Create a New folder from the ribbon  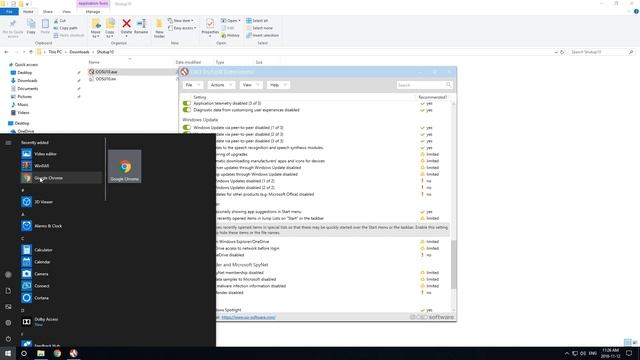tap(159, 28)
